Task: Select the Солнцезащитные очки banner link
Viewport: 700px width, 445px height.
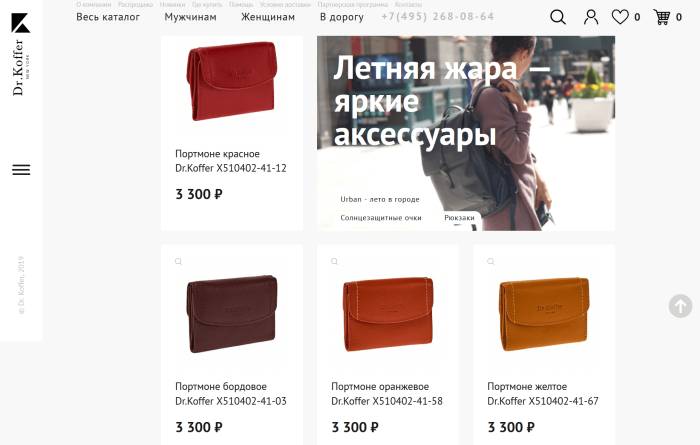Action: (381, 217)
